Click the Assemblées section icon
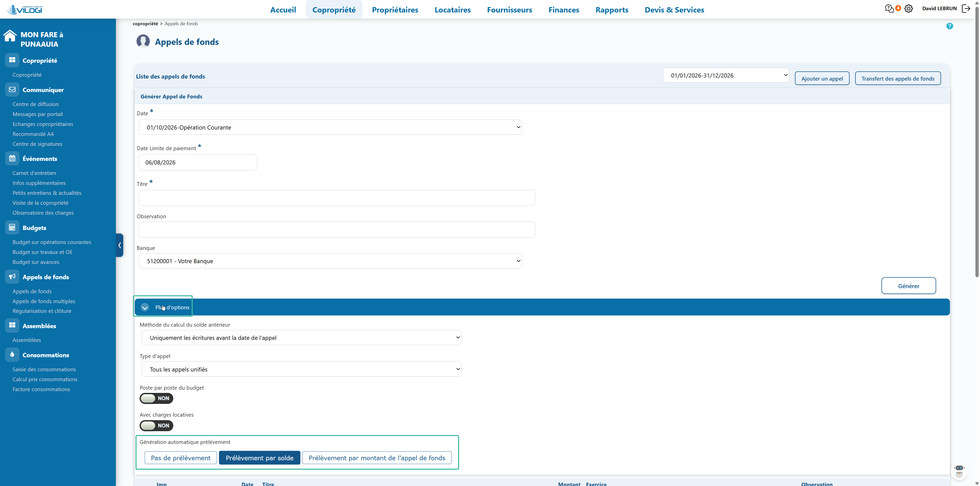The height and width of the screenshot is (486, 980). 12,325
